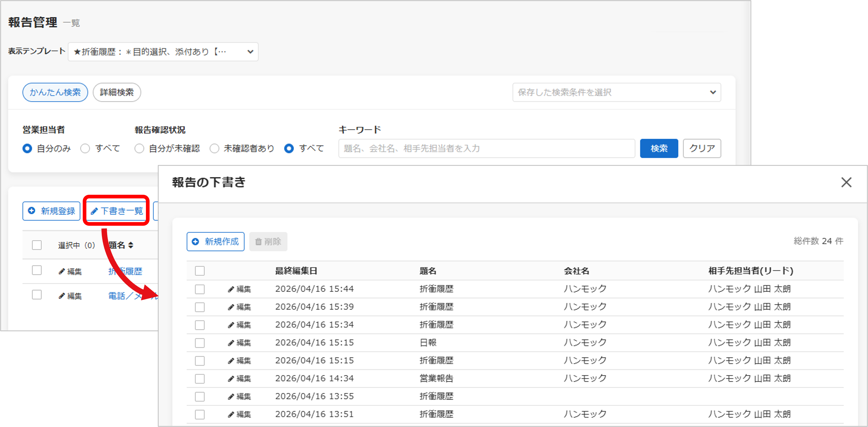Click the plus icon 新規登録 button
This screenshot has height=427, width=868.
pyautogui.click(x=52, y=211)
